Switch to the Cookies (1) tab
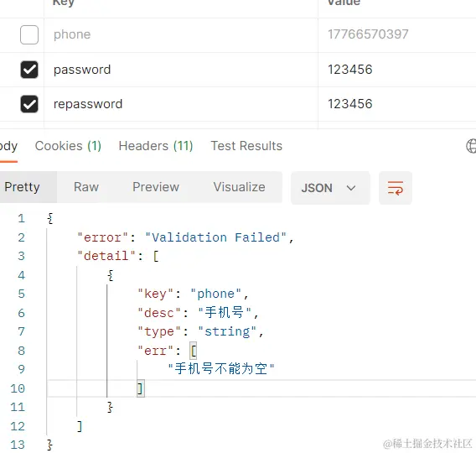This screenshot has height=453, width=476. (x=68, y=146)
